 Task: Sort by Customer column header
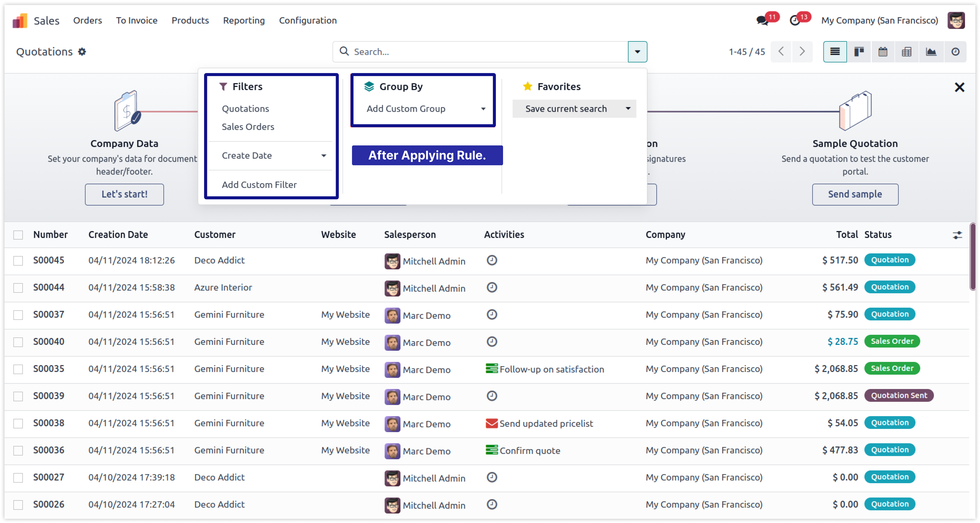pos(215,235)
